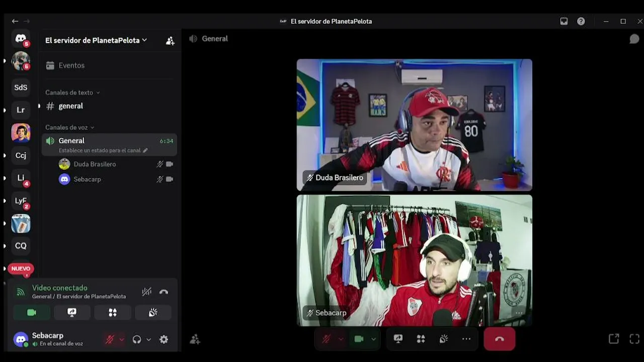Click the 'General' channel header title

click(215, 39)
